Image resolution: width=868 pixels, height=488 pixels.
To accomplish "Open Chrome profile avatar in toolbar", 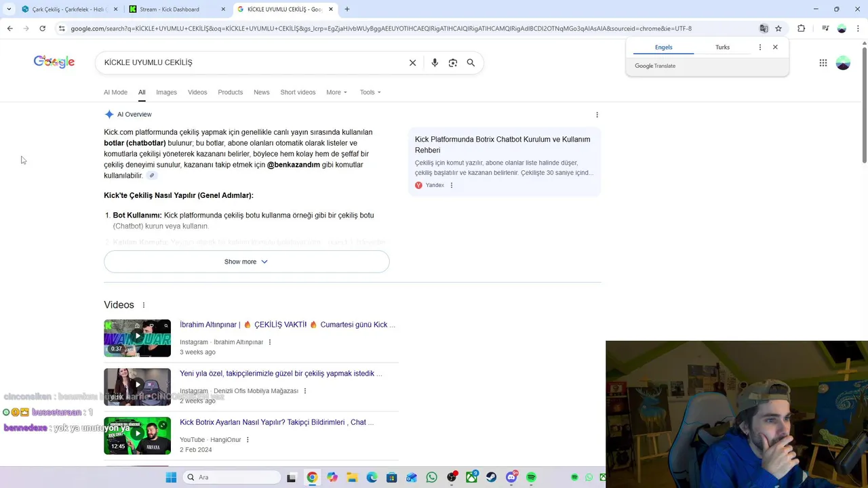I will [842, 28].
